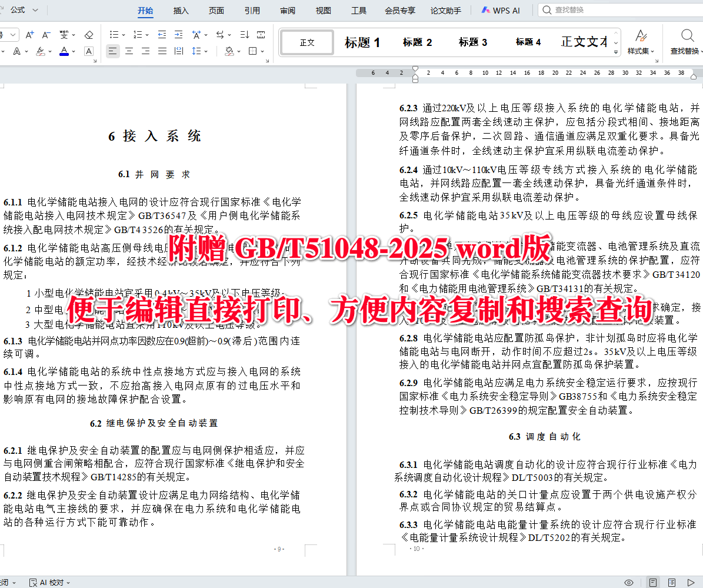Viewport: 703px width, 588px height.
Task: Open the 工具 tab
Action: click(x=359, y=11)
